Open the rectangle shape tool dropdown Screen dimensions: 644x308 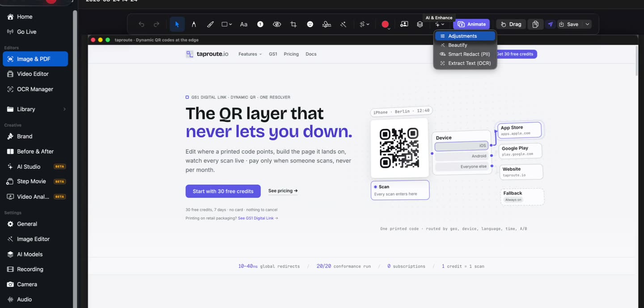pyautogui.click(x=227, y=24)
